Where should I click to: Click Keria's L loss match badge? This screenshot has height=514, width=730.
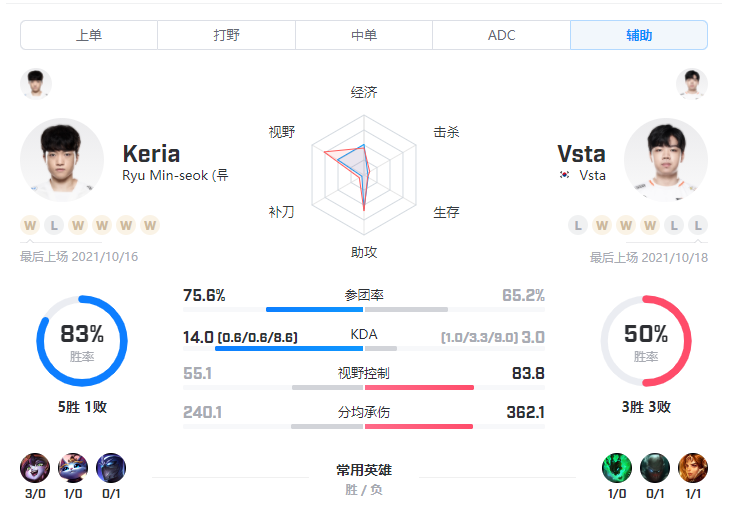(x=54, y=225)
